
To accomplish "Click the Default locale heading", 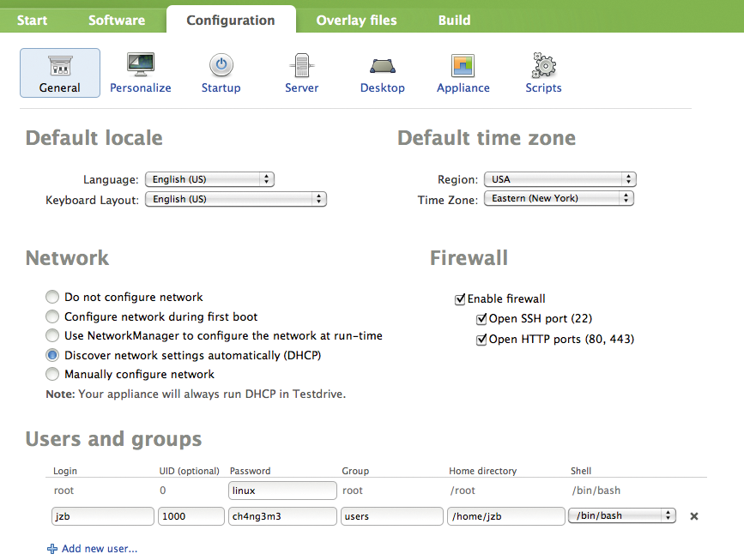I will [94, 138].
